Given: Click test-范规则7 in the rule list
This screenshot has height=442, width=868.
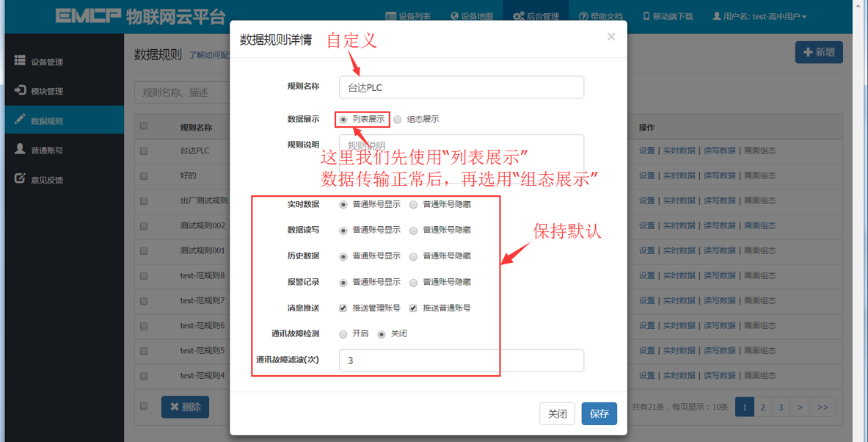Looking at the screenshot, I should [202, 301].
